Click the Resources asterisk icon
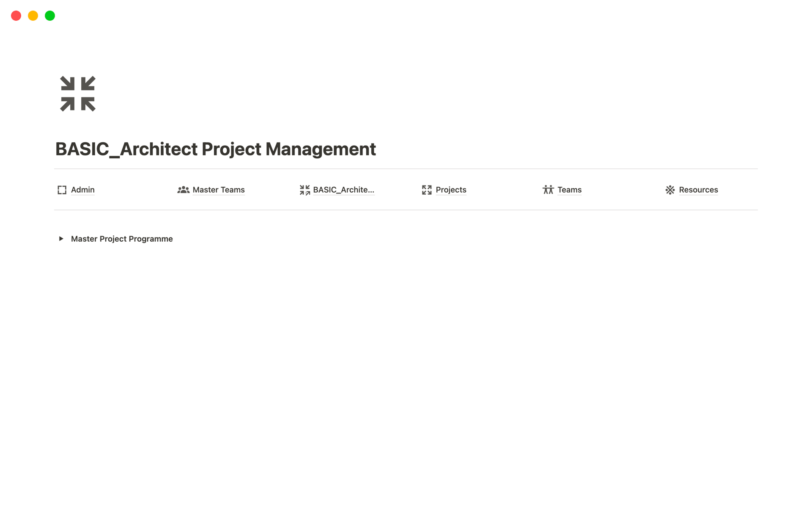 click(670, 190)
